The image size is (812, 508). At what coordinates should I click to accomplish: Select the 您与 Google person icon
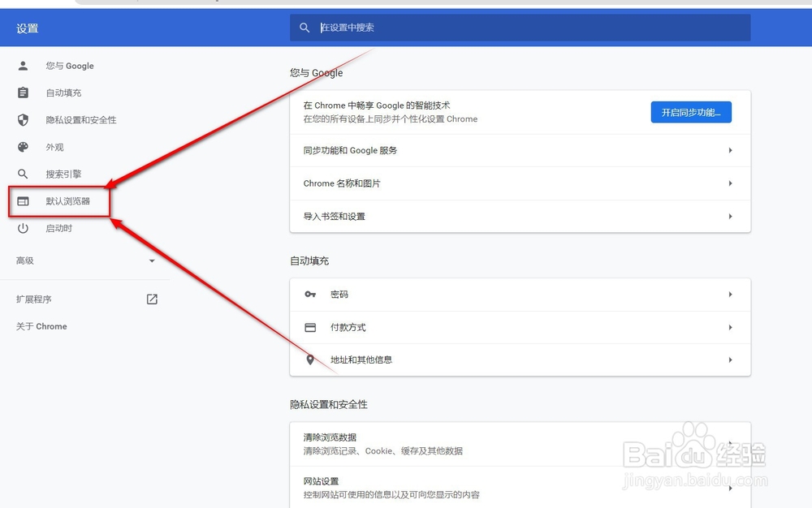(x=23, y=65)
